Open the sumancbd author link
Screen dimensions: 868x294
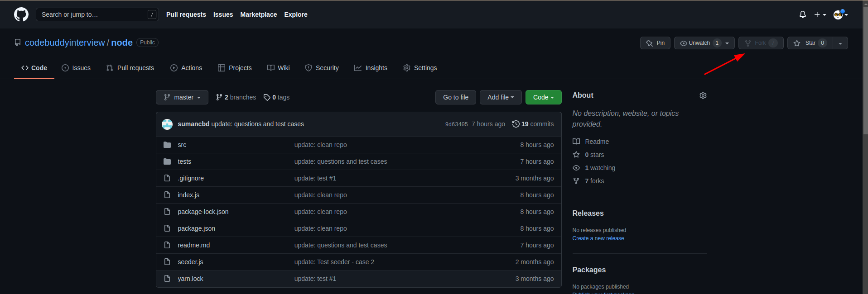(193, 124)
